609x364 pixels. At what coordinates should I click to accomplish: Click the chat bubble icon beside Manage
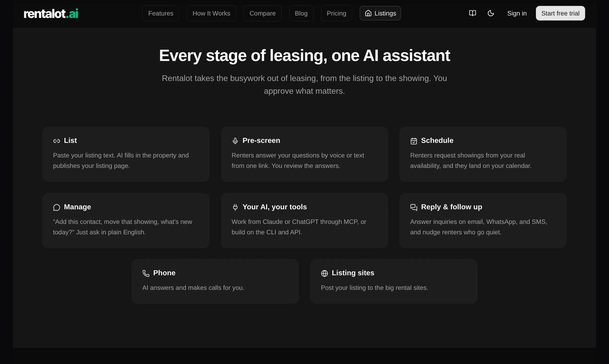[x=57, y=207]
